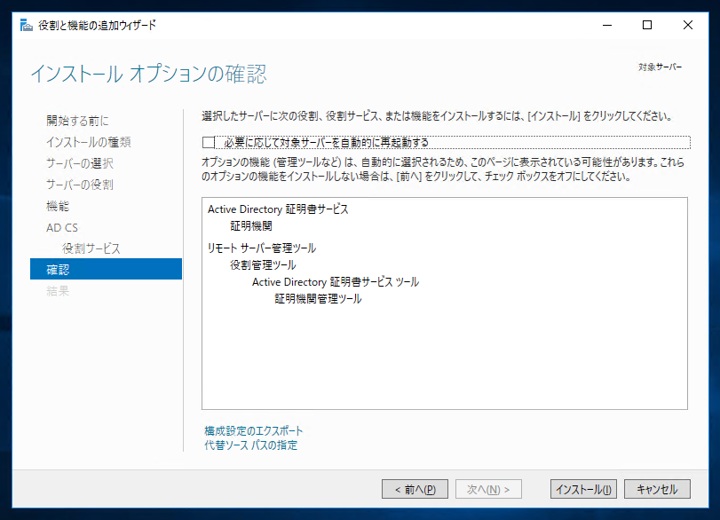Select the AD CS step

62,227
